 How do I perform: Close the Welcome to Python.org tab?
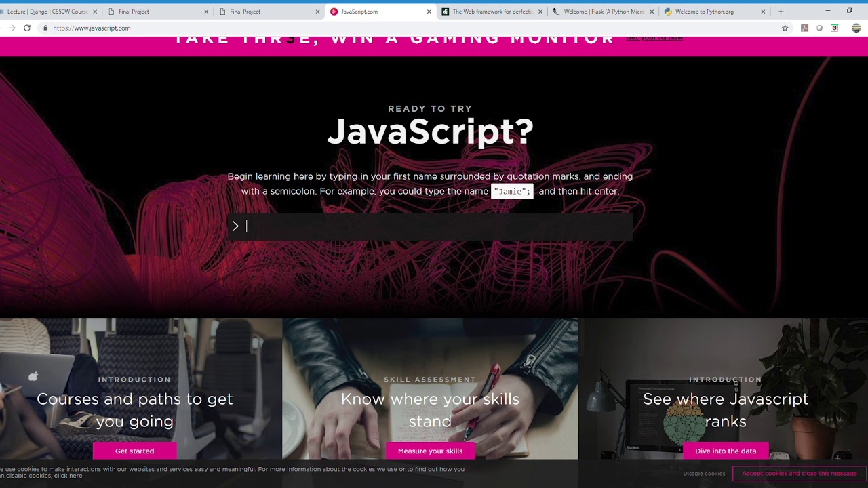coord(763,12)
